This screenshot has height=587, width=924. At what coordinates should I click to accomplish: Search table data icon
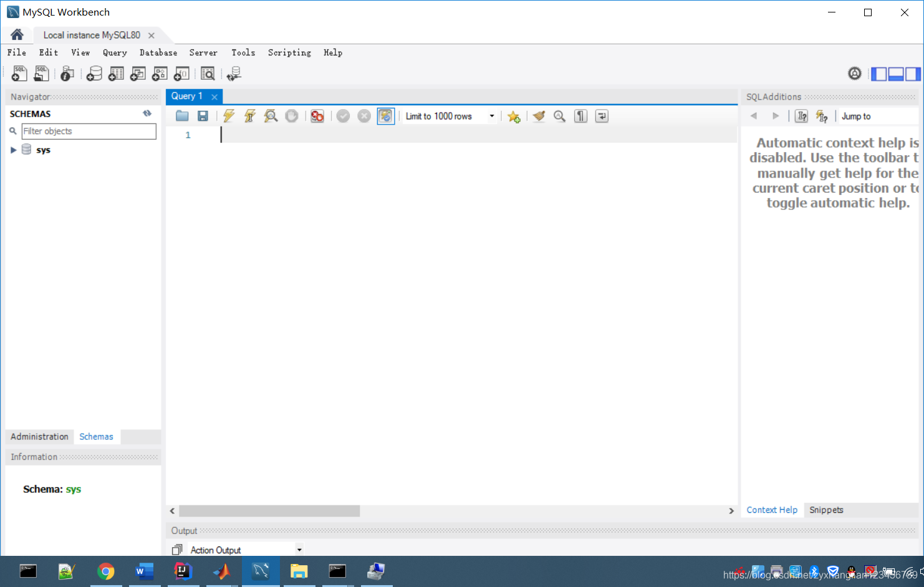tap(208, 74)
